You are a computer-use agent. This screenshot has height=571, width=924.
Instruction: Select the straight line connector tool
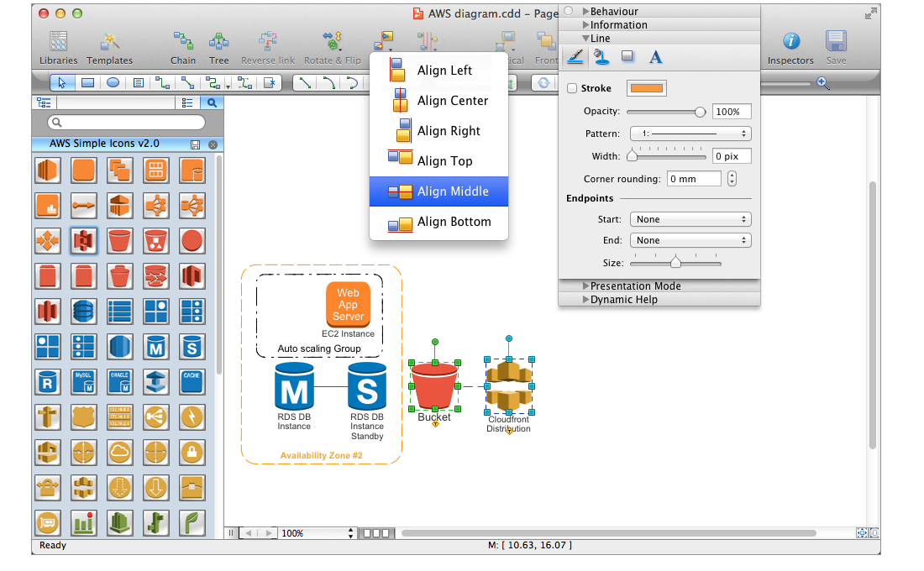click(305, 82)
